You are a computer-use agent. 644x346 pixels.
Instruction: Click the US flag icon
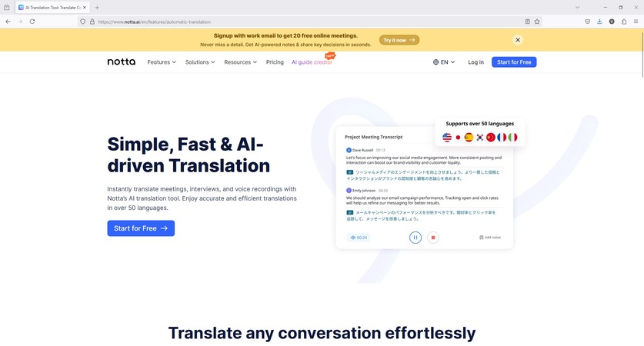pos(447,137)
